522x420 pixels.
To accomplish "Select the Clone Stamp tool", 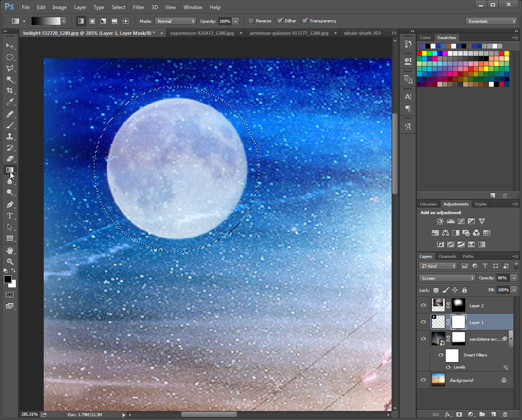I will [9, 136].
